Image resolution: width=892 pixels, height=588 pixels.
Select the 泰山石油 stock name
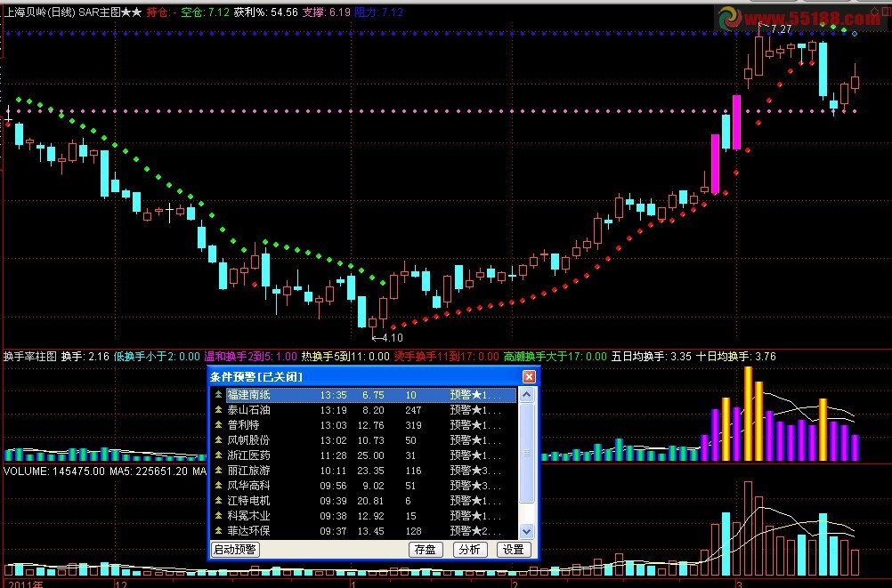pos(248,409)
